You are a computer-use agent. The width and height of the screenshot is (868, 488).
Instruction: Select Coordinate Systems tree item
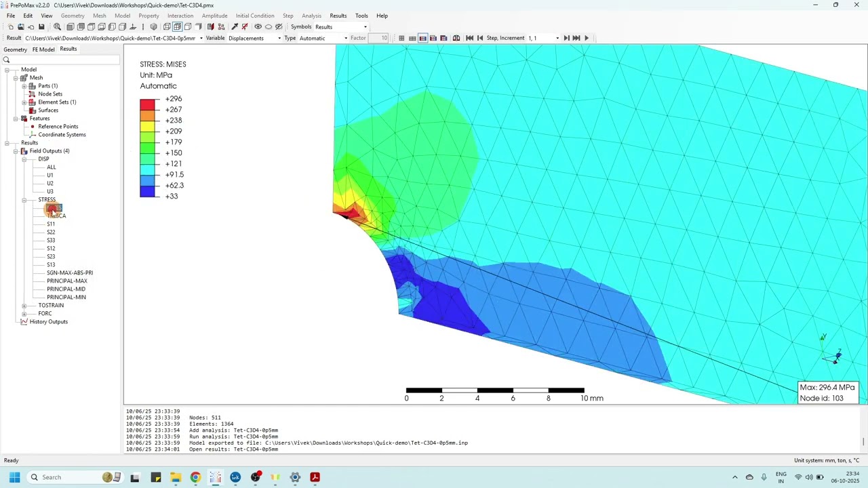(x=62, y=135)
